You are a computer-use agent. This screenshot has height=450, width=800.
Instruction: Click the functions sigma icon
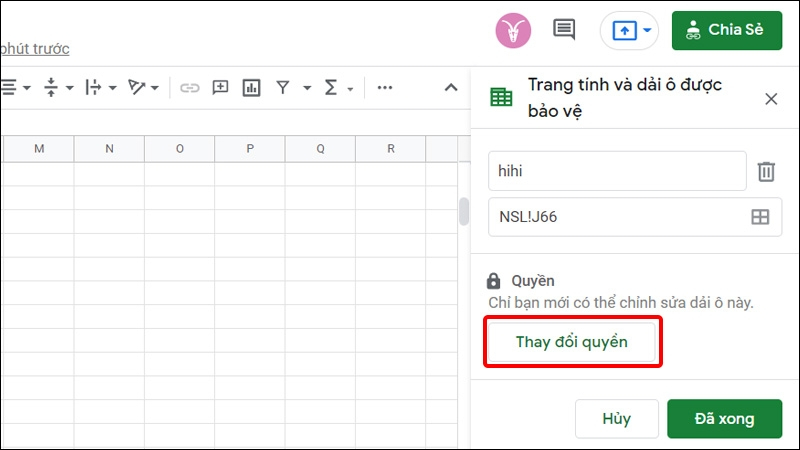331,88
